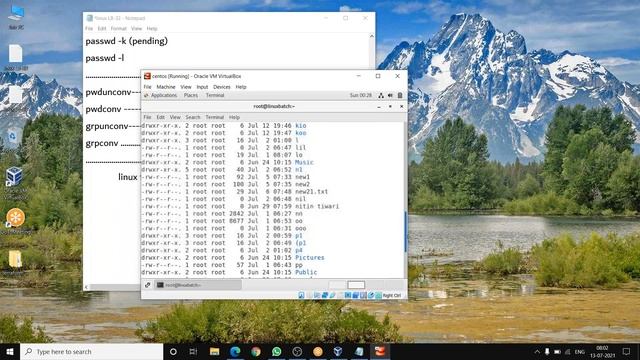Open the terminal window's File menu
This screenshot has height=360, width=640.
coord(147,117)
